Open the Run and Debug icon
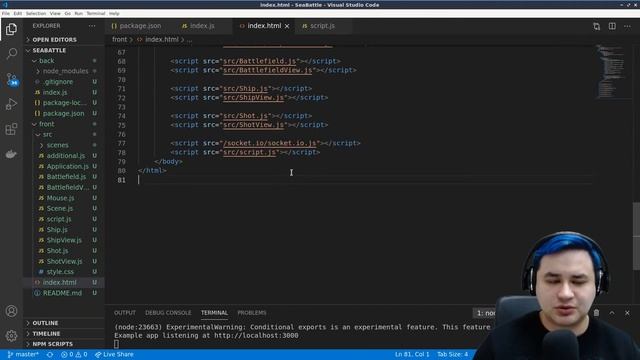Image resolution: width=640 pixels, height=360 pixels. 11,104
